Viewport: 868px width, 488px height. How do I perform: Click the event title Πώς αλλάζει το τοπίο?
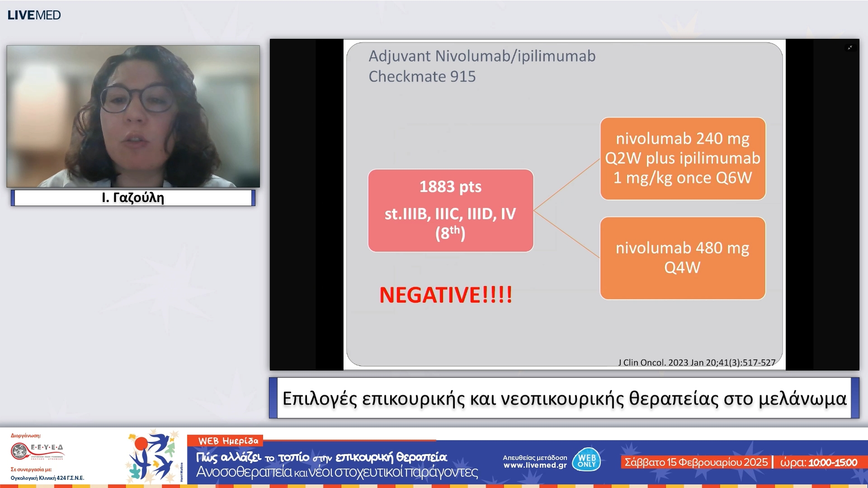pos(321,457)
